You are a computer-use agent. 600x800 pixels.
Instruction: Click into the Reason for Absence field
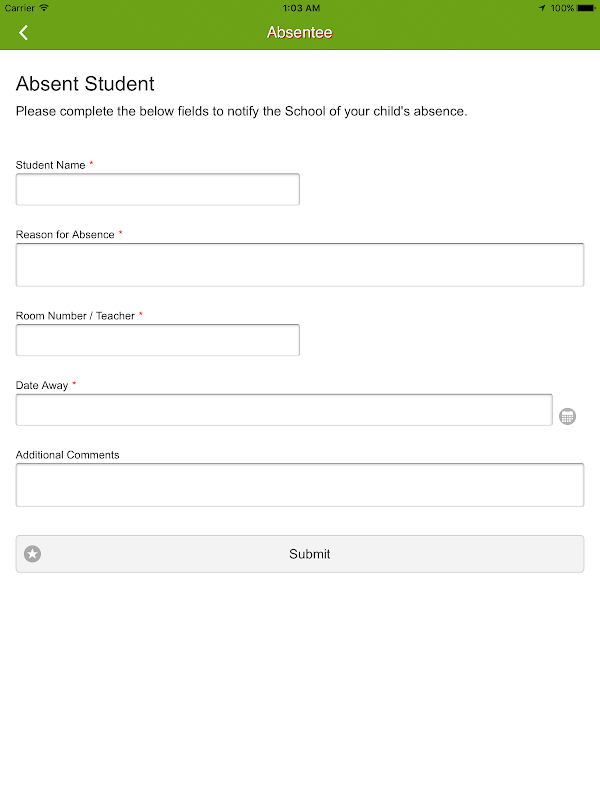tap(300, 265)
